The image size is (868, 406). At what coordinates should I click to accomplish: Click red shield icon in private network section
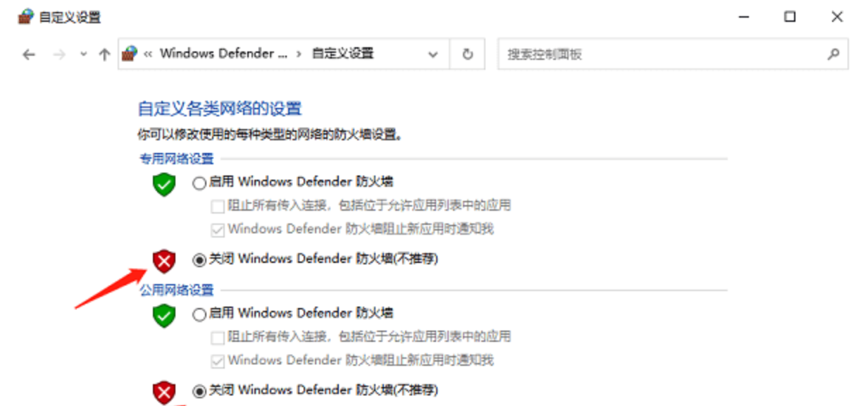163,261
